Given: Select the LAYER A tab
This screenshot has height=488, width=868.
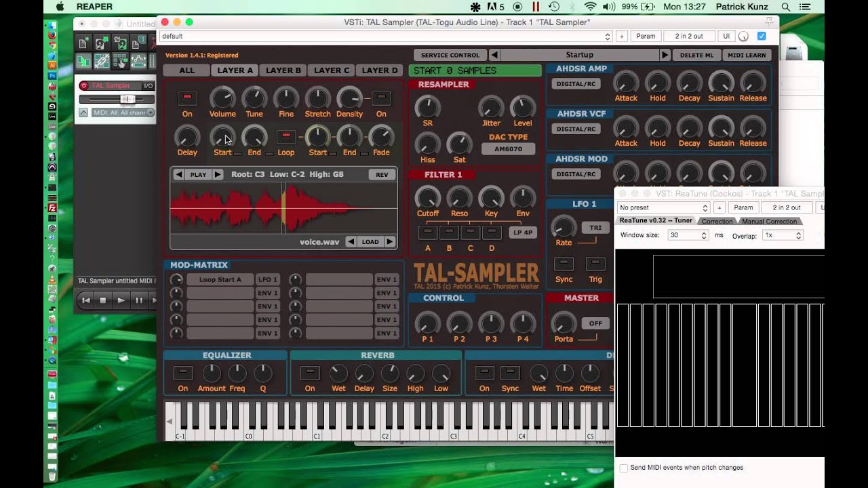Looking at the screenshot, I should click(235, 70).
